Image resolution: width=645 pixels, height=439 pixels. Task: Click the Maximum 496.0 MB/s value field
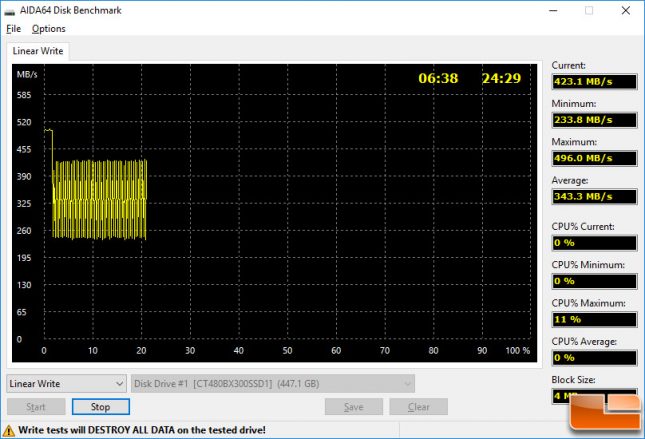[594, 158]
